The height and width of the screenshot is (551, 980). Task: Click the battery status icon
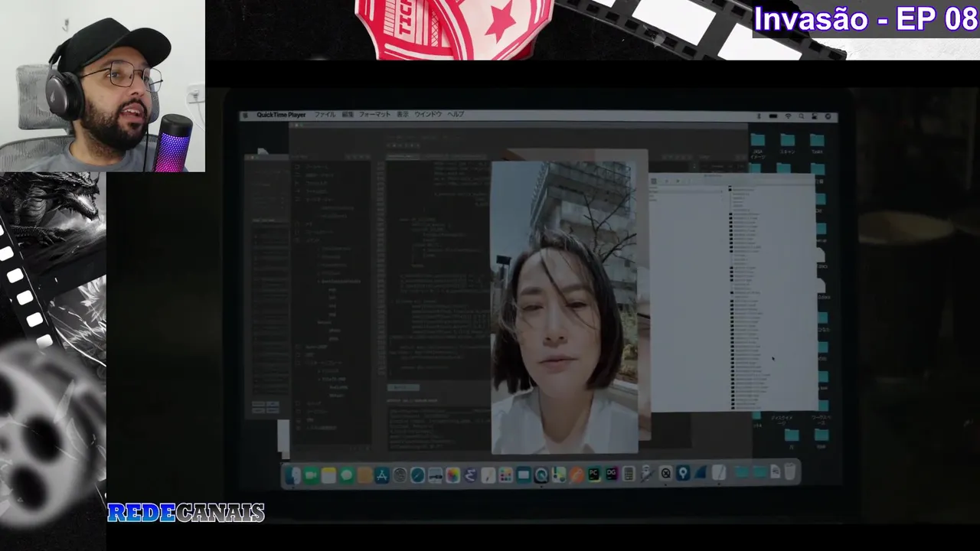773,116
